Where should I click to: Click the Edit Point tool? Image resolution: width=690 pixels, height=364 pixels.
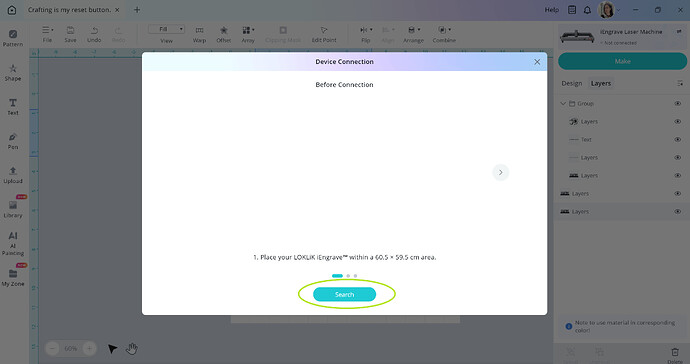(x=324, y=34)
